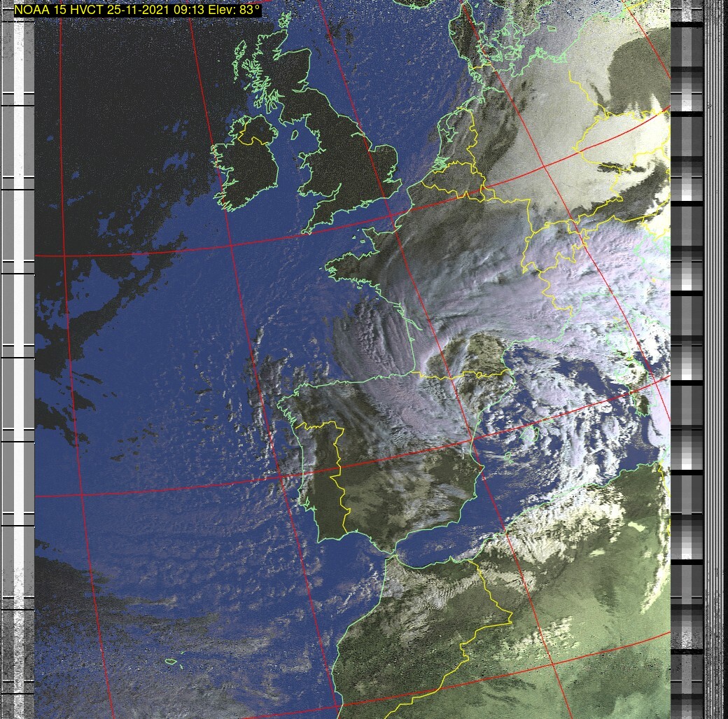Image resolution: width=728 pixels, height=719 pixels.
Task: Click the NOAA 15 timestamp label
Action: point(137,10)
